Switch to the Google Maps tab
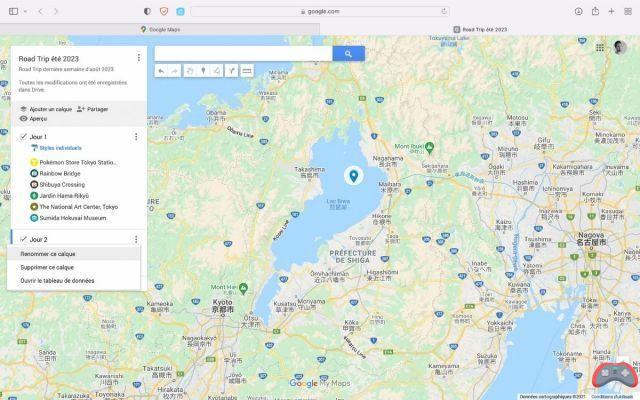 coord(160,29)
